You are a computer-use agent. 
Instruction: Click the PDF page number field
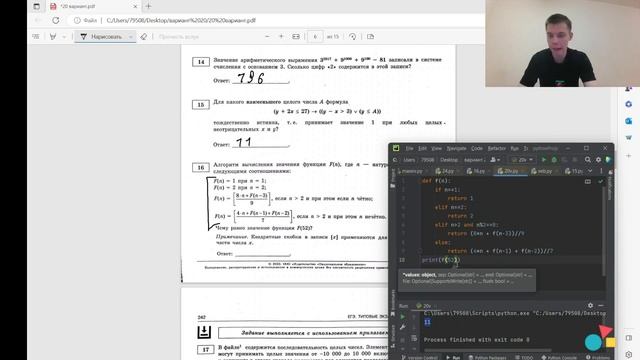(x=315, y=37)
